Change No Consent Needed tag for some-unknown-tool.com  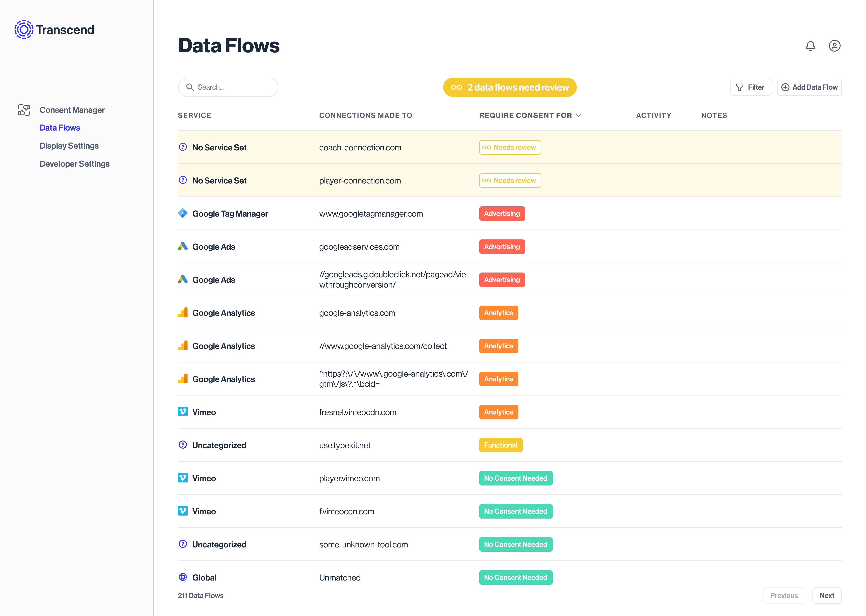coord(516,544)
